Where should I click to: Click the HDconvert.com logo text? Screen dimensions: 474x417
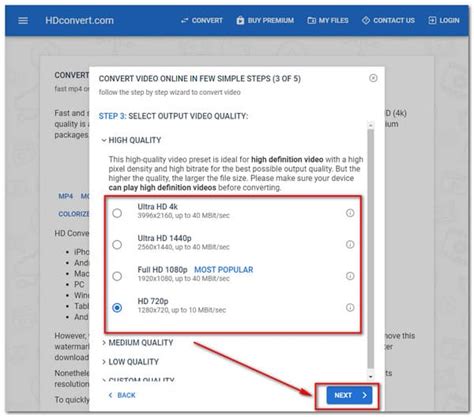(x=79, y=21)
